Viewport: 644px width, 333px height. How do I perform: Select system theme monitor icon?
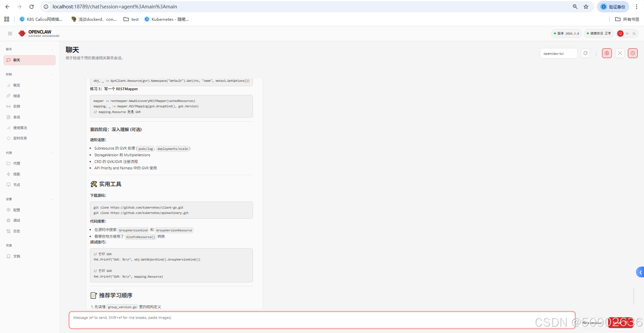[x=620, y=34]
